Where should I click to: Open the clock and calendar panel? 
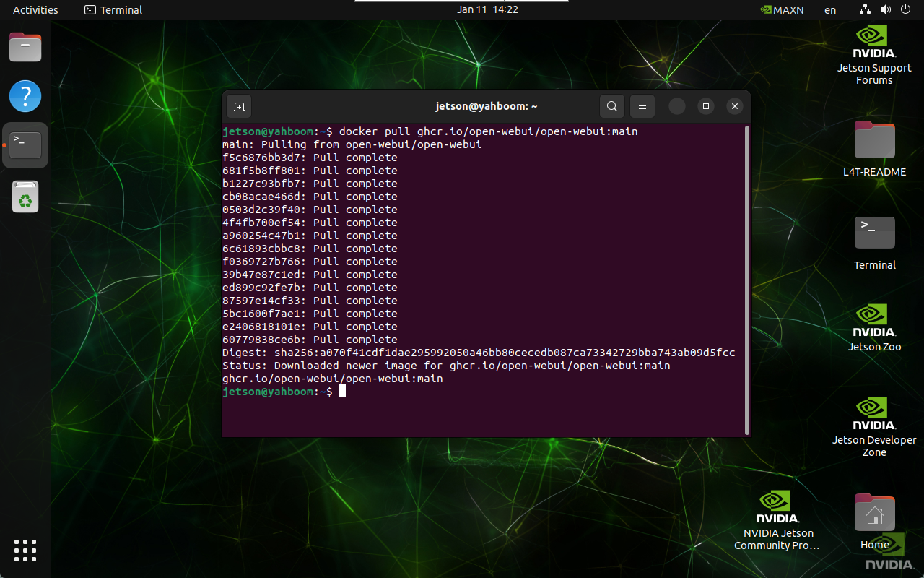(x=487, y=9)
